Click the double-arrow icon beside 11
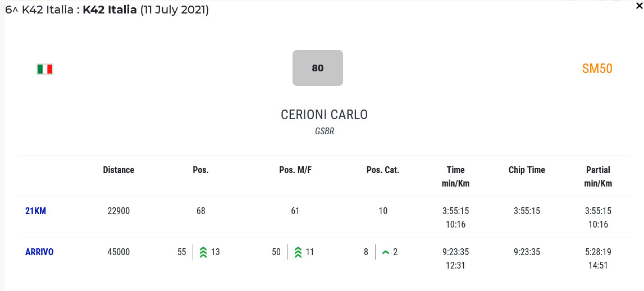 [298, 252]
